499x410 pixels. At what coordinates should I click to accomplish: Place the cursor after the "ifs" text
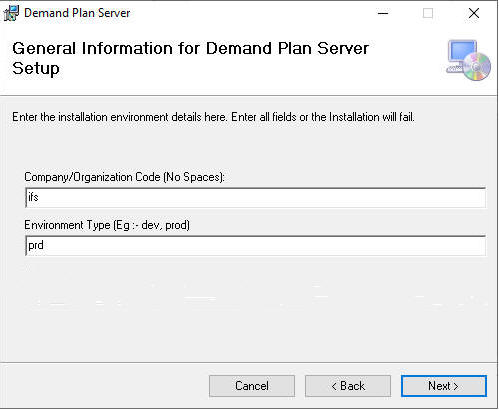click(x=39, y=197)
